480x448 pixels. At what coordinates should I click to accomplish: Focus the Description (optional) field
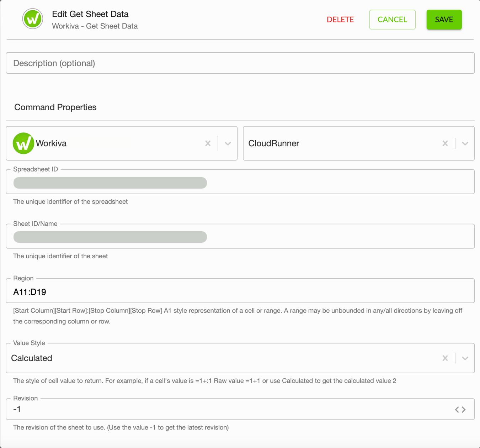point(240,63)
